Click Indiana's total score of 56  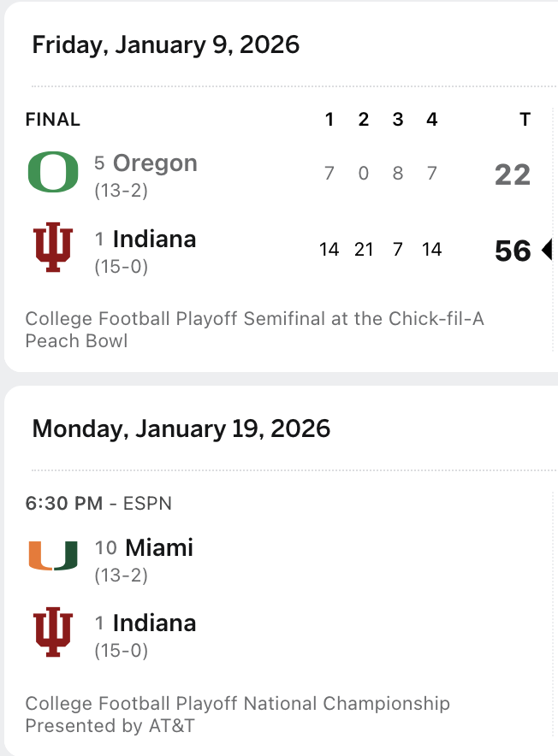[x=513, y=251]
